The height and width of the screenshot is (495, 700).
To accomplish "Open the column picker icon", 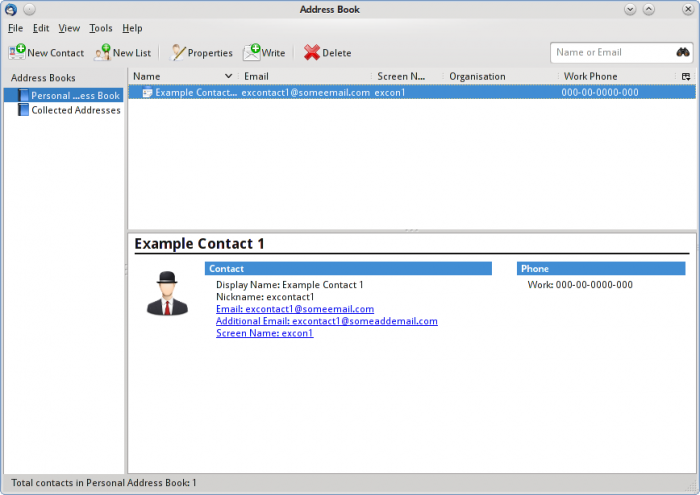I will [x=686, y=76].
